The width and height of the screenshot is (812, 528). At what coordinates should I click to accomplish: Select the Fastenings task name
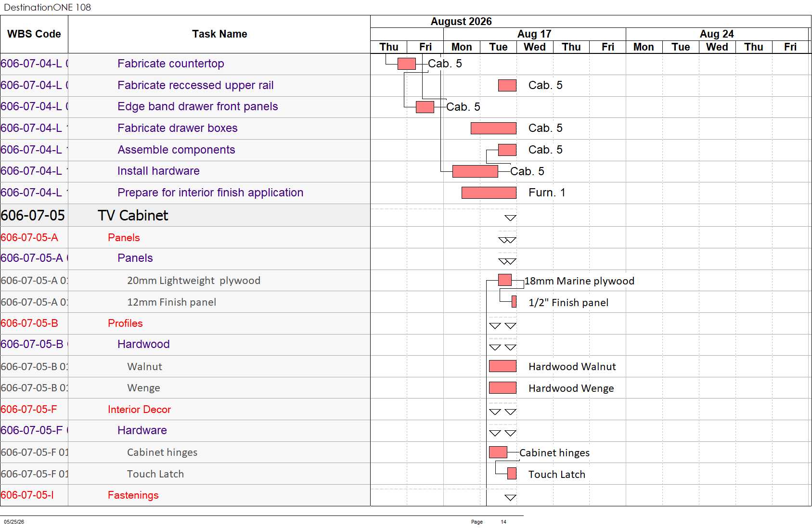pyautogui.click(x=133, y=495)
